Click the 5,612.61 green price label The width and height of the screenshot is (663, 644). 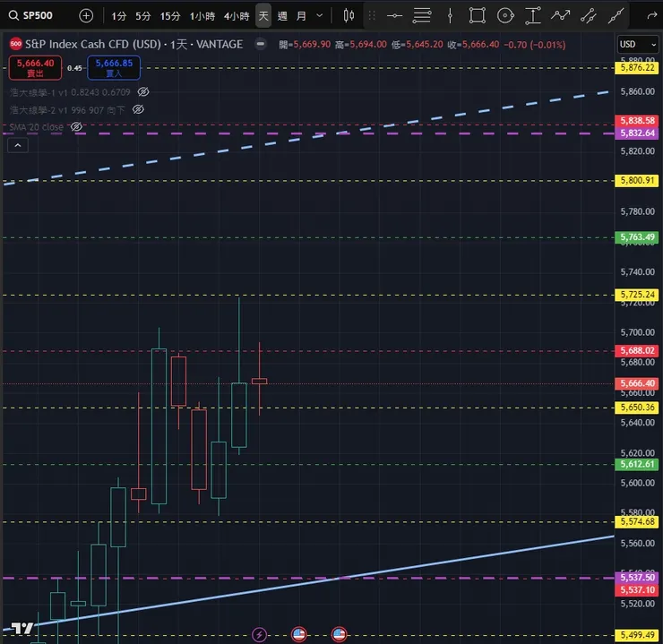pyautogui.click(x=637, y=464)
